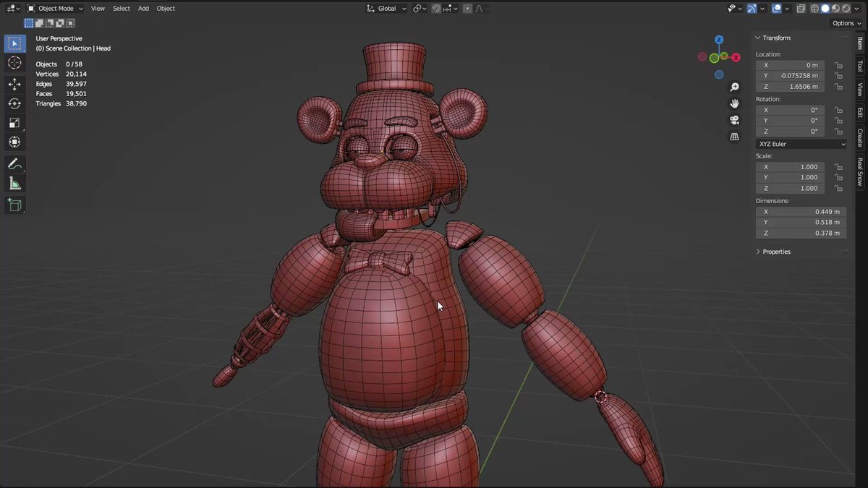Switch to wireframe viewport shading
This screenshot has height=488, width=868.
point(814,8)
